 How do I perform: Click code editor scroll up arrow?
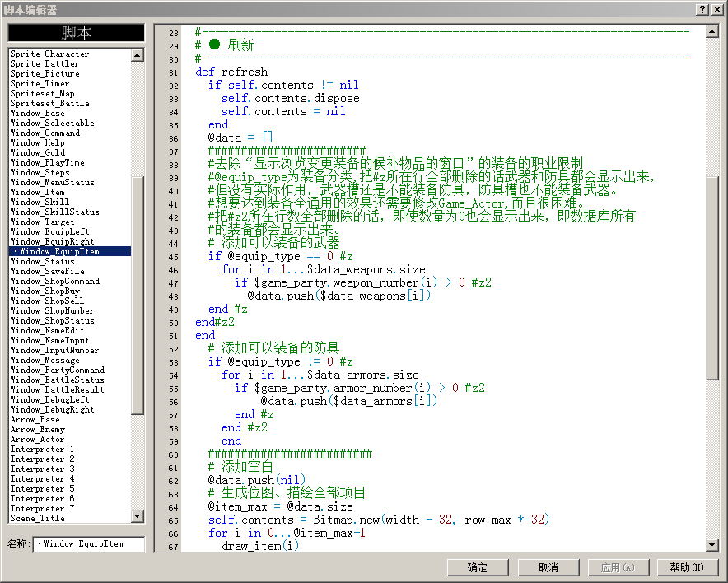pos(712,31)
